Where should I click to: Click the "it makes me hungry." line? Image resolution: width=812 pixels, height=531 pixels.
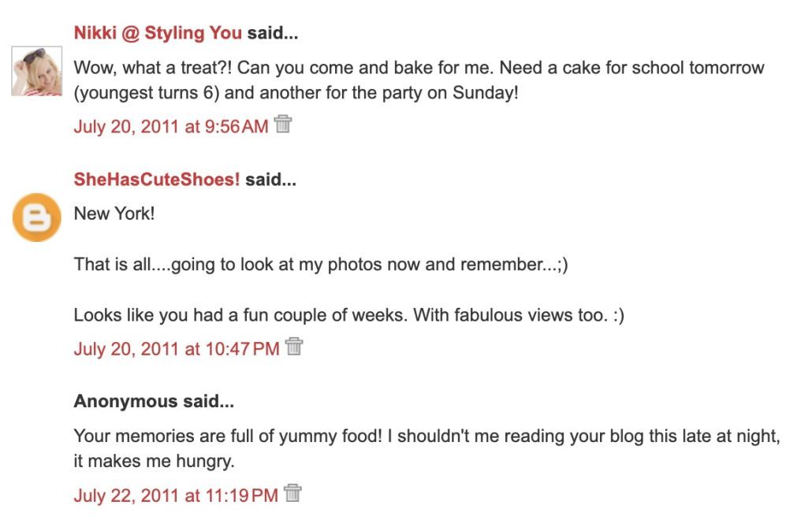point(154,462)
